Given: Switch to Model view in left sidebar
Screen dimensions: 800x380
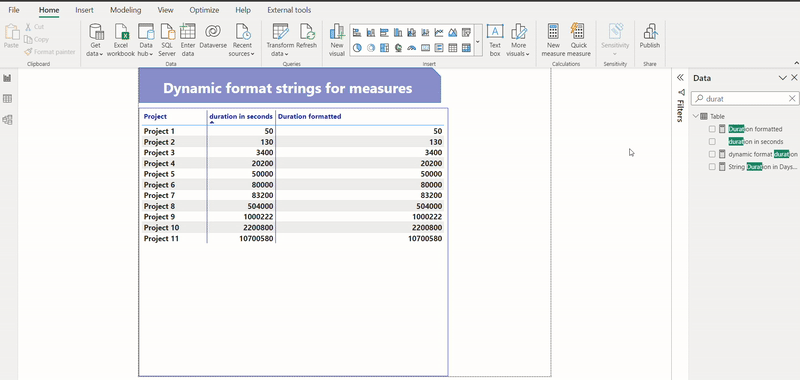Looking at the screenshot, I should tap(7, 120).
